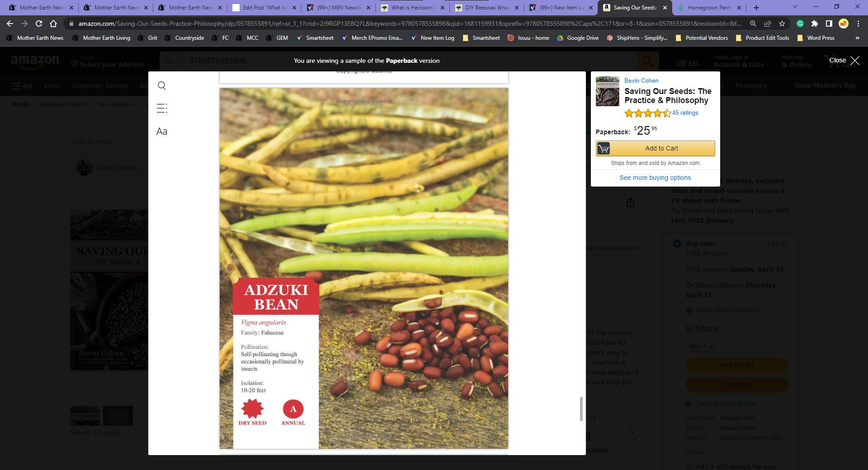Viewport: 868px width, 470px height.
Task: Open ShipHero bookmark
Action: tap(637, 38)
